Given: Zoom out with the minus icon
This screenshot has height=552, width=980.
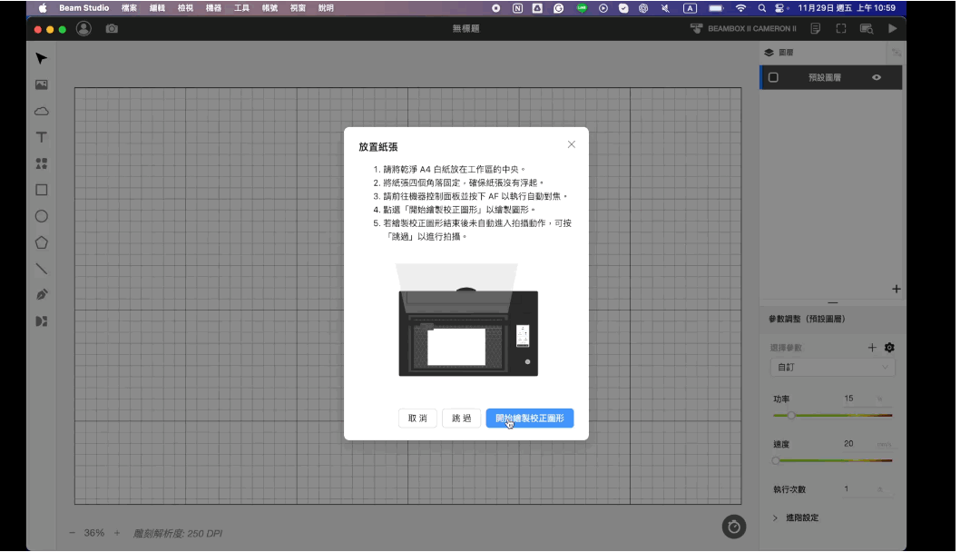Looking at the screenshot, I should [x=72, y=533].
